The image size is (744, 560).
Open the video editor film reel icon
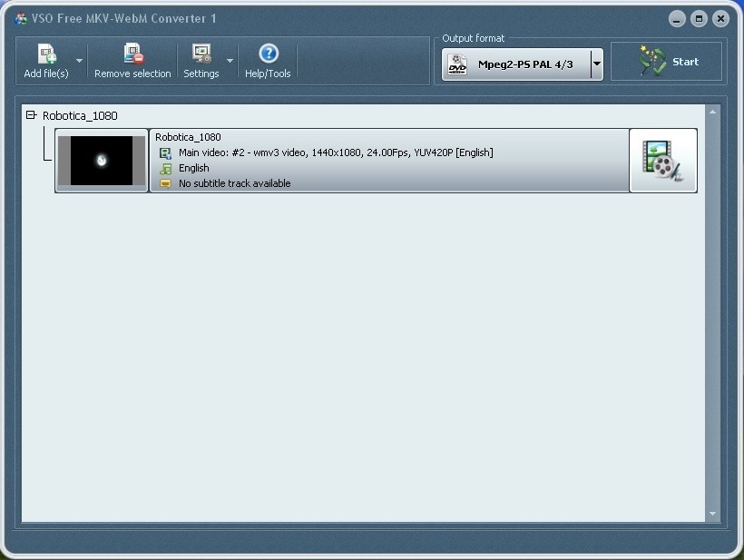pyautogui.click(x=663, y=161)
